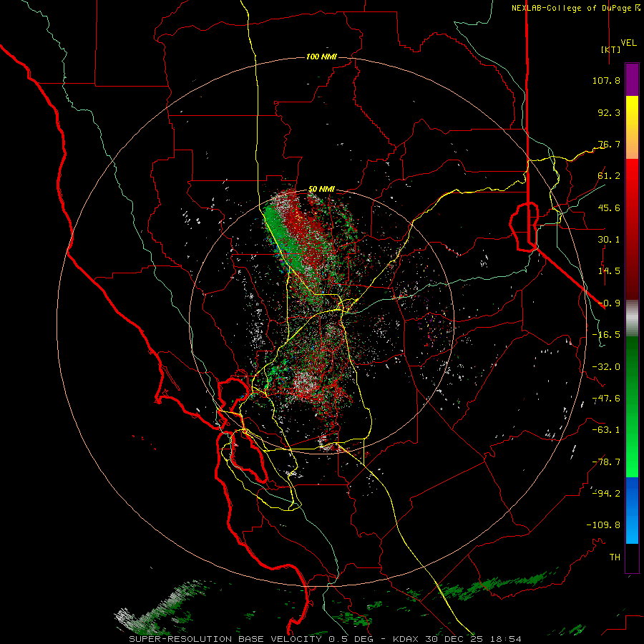Select the 30.1 scale value

click(609, 240)
